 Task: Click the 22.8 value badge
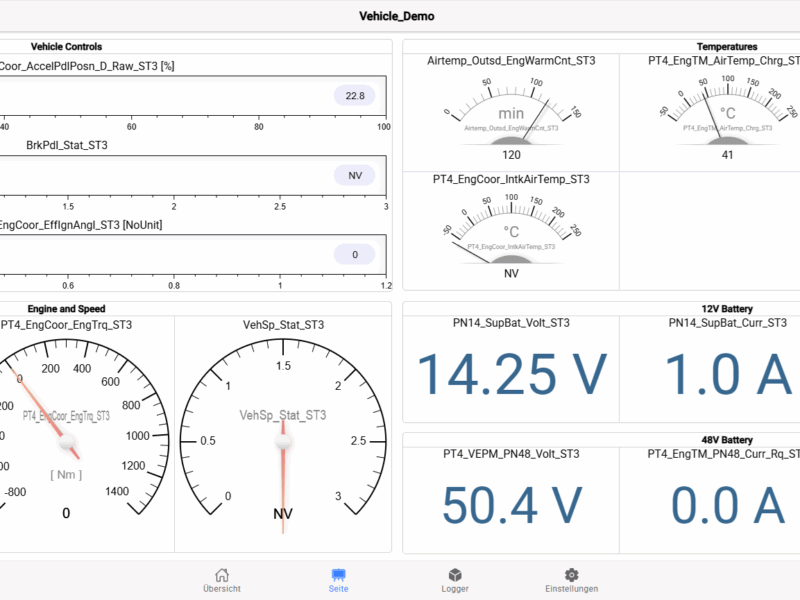point(355,96)
